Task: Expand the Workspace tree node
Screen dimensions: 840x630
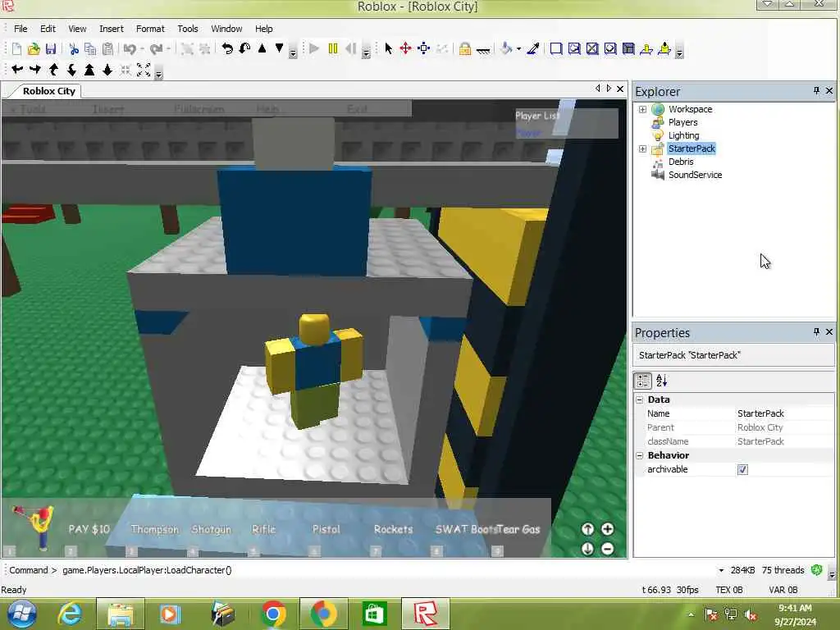Action: pos(642,109)
